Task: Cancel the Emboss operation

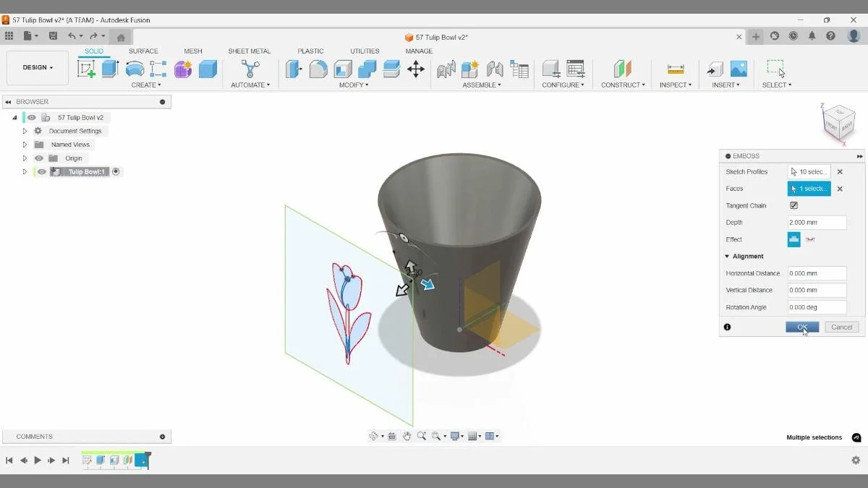Action: point(841,327)
